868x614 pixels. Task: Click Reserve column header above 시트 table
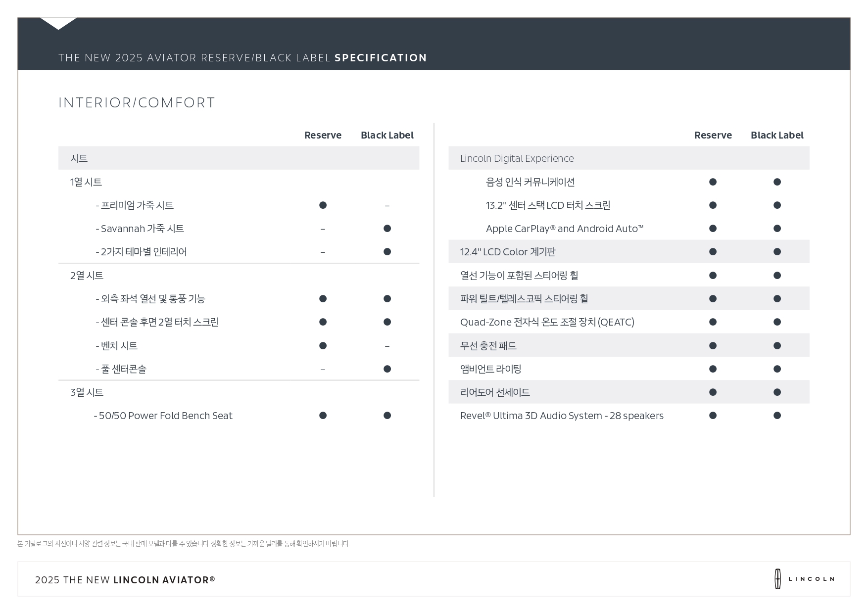point(323,135)
